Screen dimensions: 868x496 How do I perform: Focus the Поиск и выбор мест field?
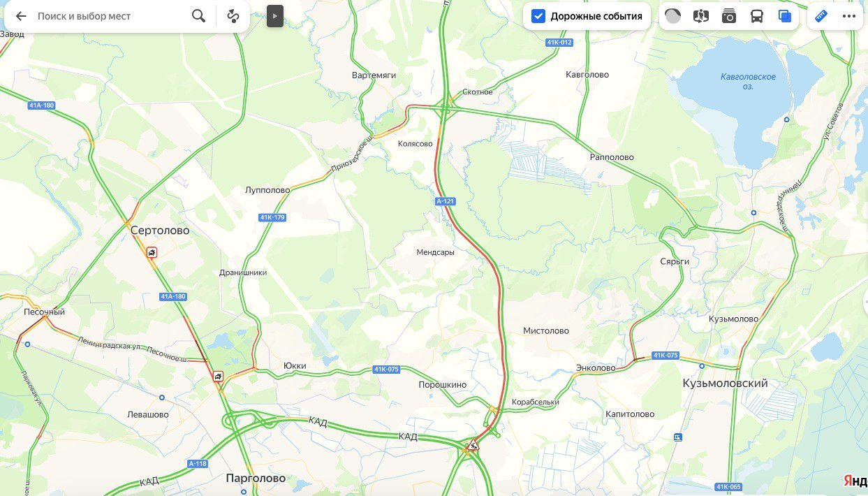coord(112,16)
